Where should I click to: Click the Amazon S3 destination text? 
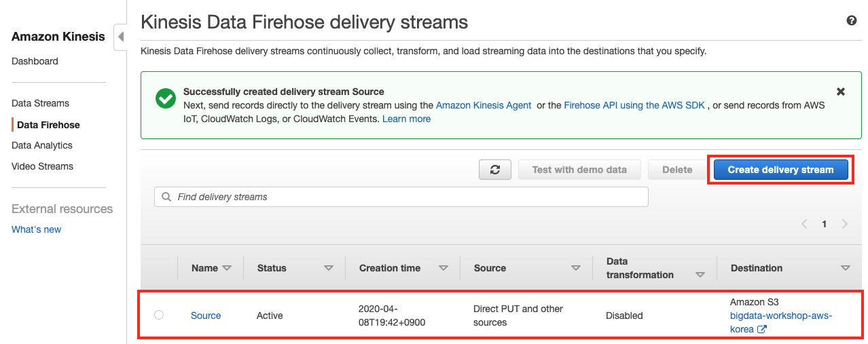754,302
